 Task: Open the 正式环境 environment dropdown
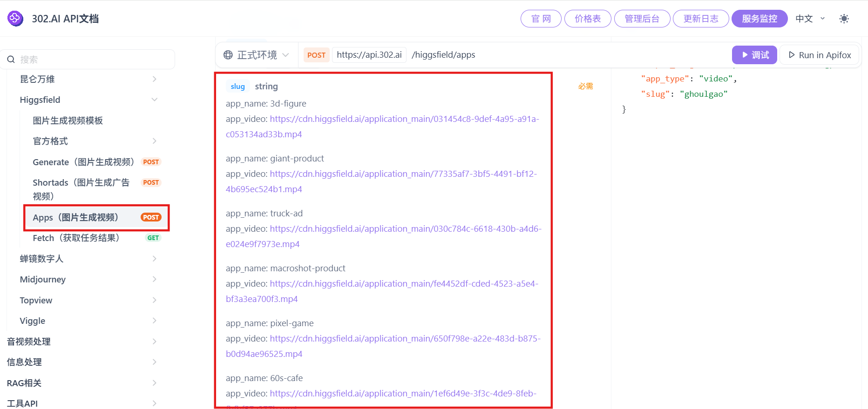pyautogui.click(x=257, y=55)
